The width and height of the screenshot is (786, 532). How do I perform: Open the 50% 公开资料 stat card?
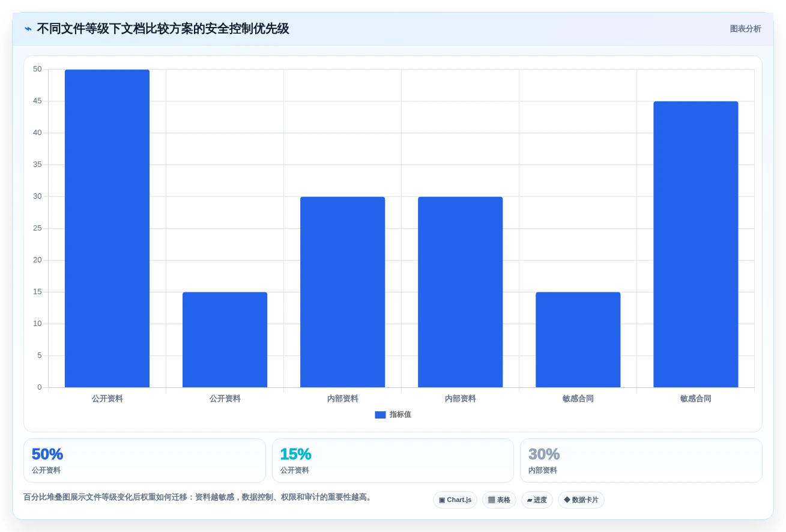[145, 461]
